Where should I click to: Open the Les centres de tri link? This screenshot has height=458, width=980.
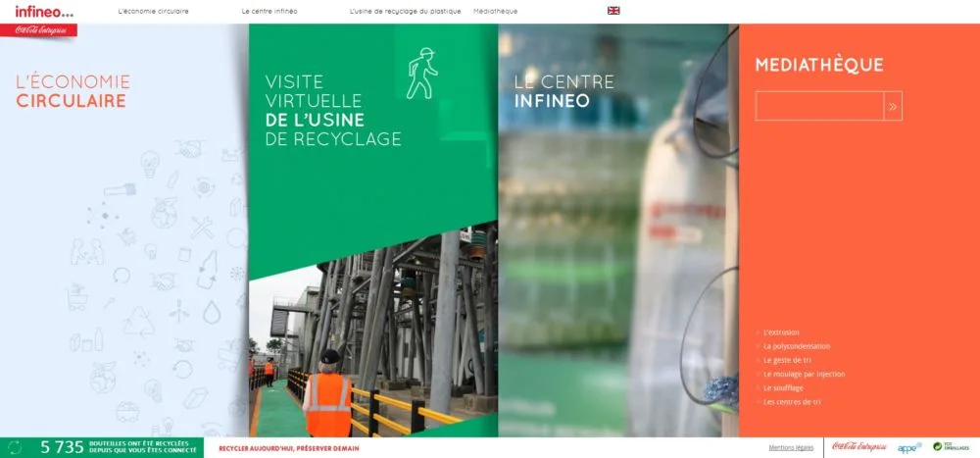[x=792, y=402]
